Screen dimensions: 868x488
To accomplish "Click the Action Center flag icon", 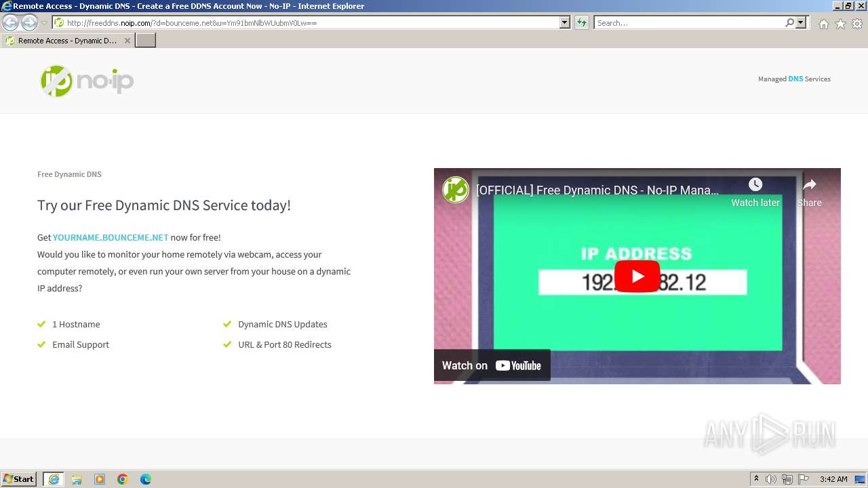I will pyautogui.click(x=804, y=479).
